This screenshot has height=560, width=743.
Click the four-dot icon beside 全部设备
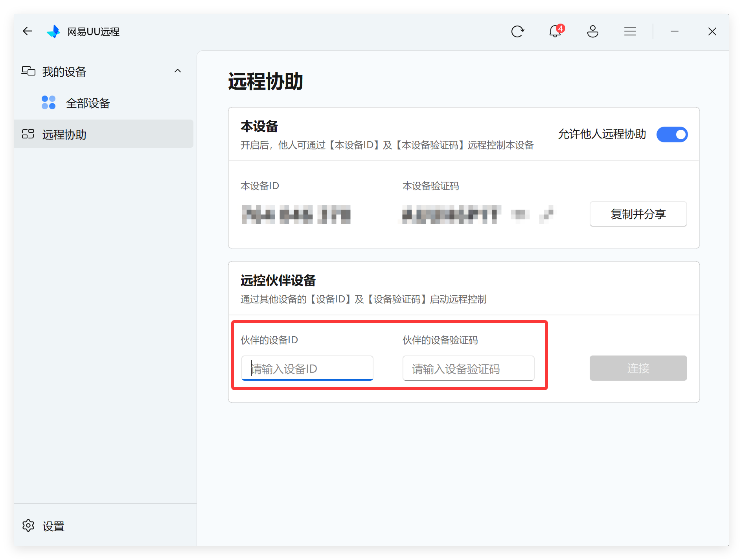pyautogui.click(x=49, y=103)
